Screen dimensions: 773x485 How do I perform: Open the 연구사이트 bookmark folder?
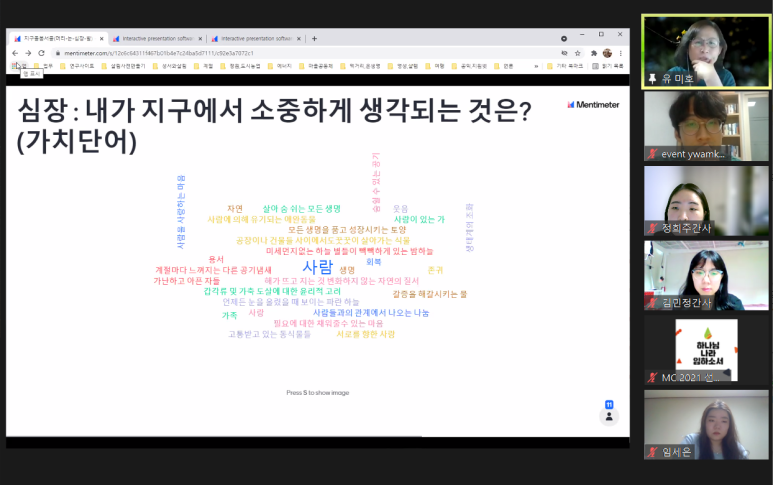point(77,66)
